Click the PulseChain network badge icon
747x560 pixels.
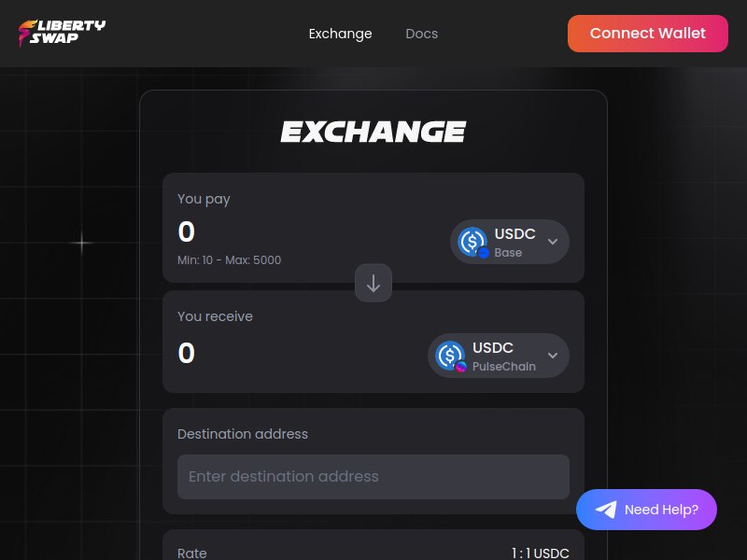point(460,367)
